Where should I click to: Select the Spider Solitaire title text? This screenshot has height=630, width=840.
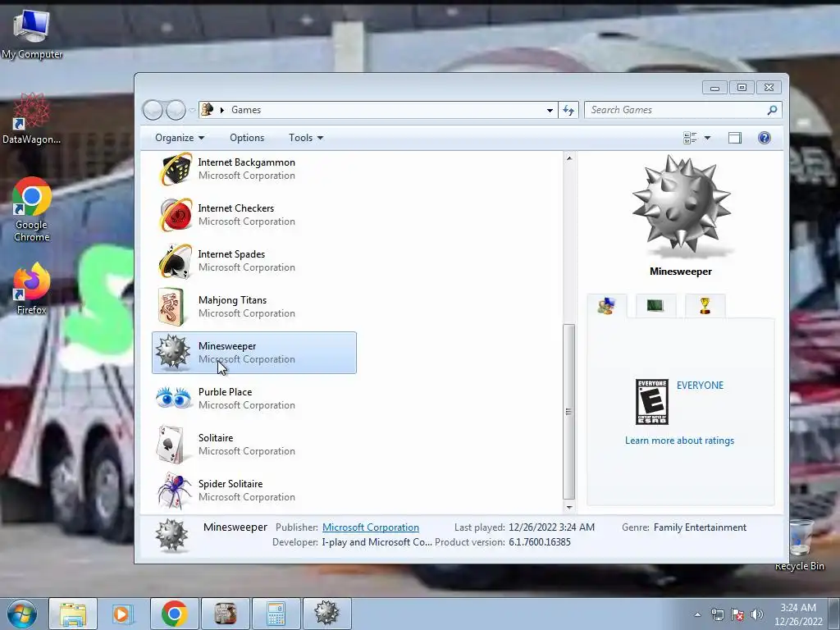(231, 484)
